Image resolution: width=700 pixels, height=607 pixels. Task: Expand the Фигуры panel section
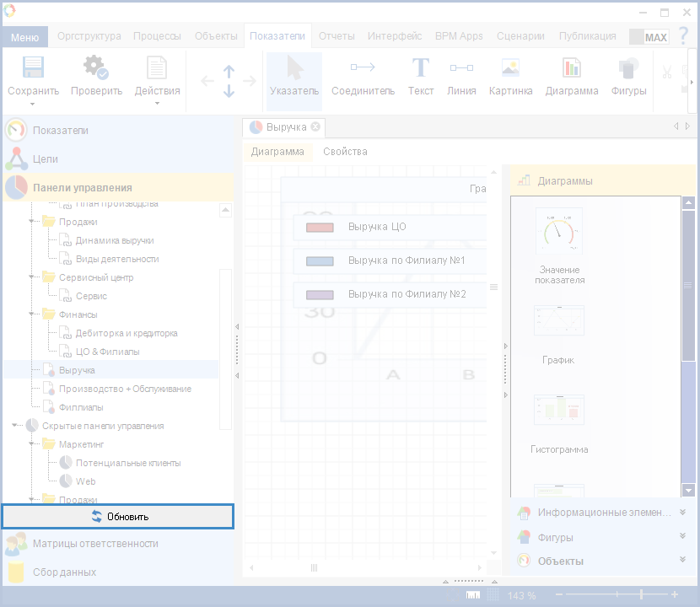682,537
